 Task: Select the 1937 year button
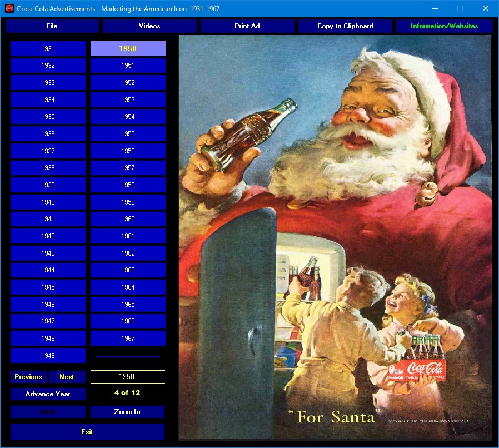click(48, 151)
